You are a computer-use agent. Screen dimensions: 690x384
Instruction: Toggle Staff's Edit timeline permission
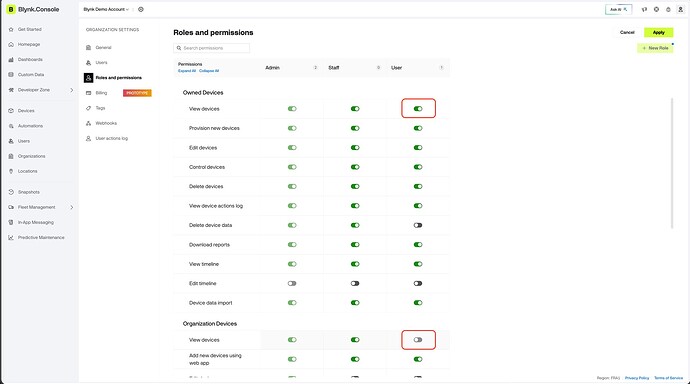355,283
